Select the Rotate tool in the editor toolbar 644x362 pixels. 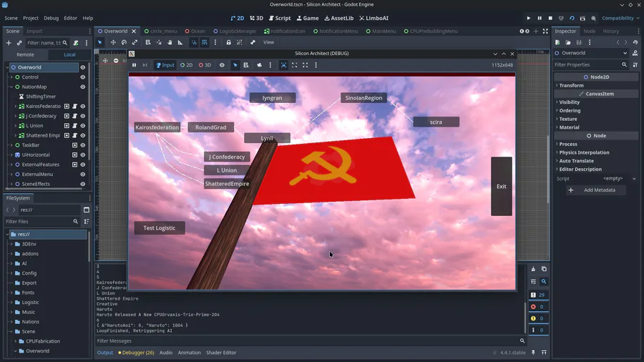[124, 42]
